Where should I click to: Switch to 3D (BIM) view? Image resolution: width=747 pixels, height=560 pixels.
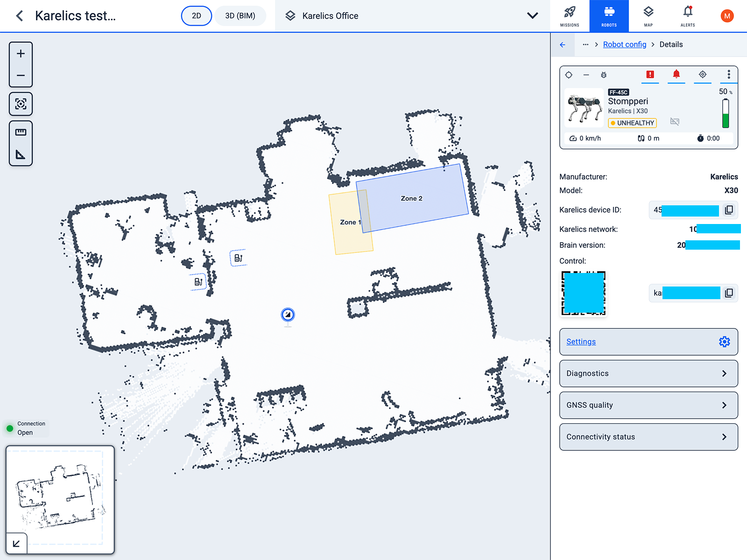(240, 16)
